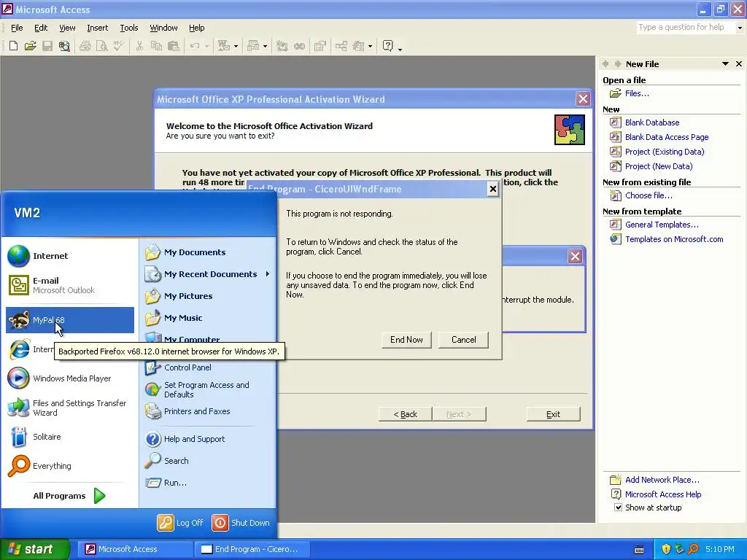Click Files... link under Open a file

click(636, 93)
